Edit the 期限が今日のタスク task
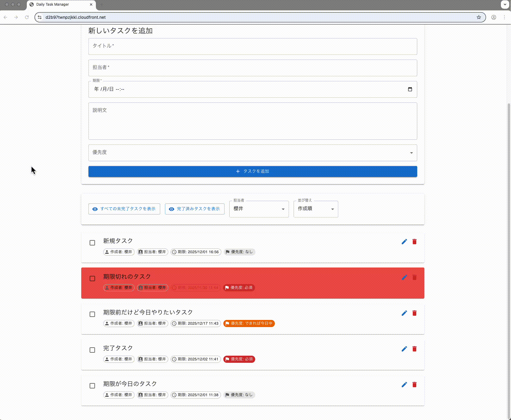Screen dimensions: 511x420 [404, 385]
